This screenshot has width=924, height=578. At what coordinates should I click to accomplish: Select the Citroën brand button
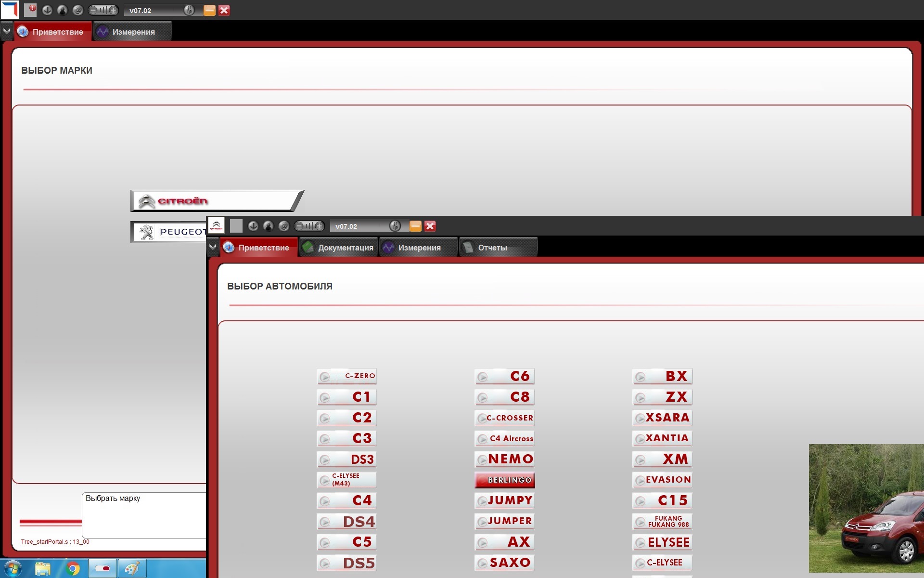coord(217,201)
